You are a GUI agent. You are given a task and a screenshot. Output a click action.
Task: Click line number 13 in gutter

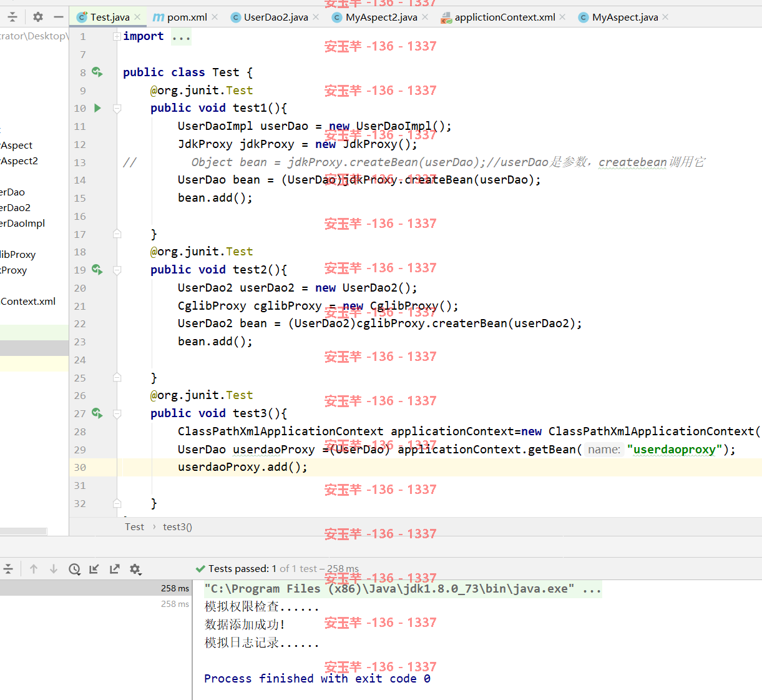click(80, 162)
